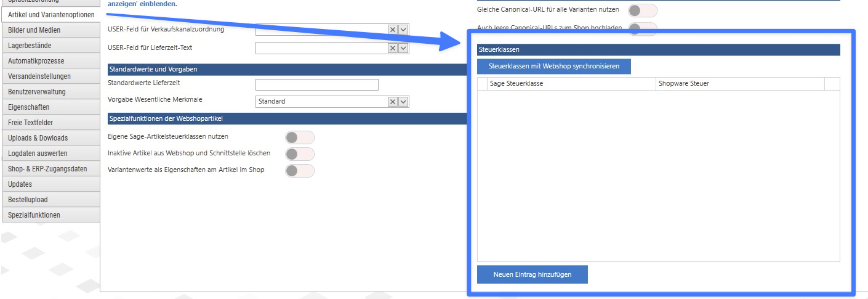Open the USER-Feld für Verkaufskanalzuordnung dropdown
The width and height of the screenshot is (868, 299).
[403, 30]
